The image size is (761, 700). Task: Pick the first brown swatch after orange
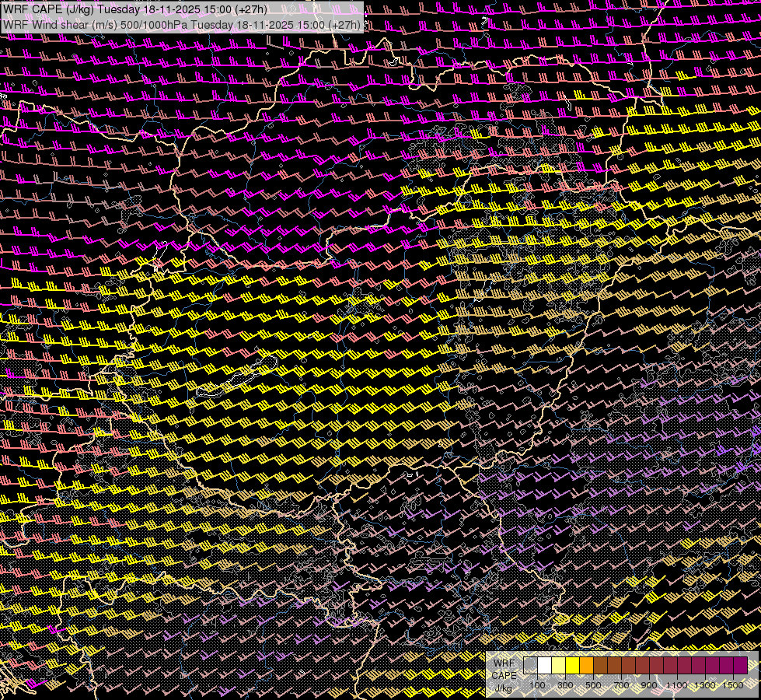600,665
